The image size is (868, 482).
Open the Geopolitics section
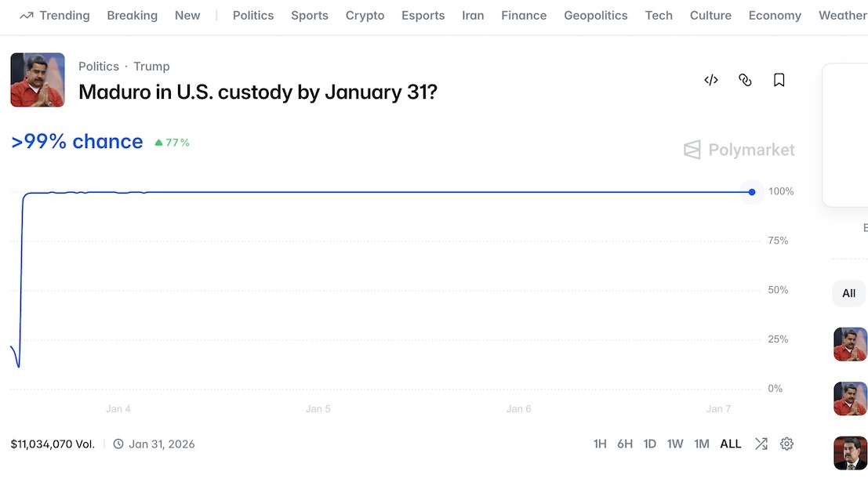(595, 15)
